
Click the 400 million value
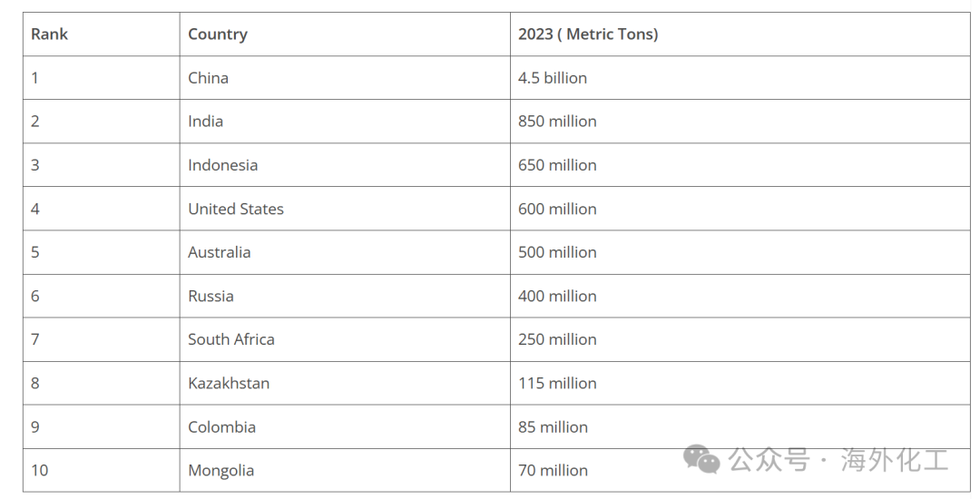pos(557,296)
